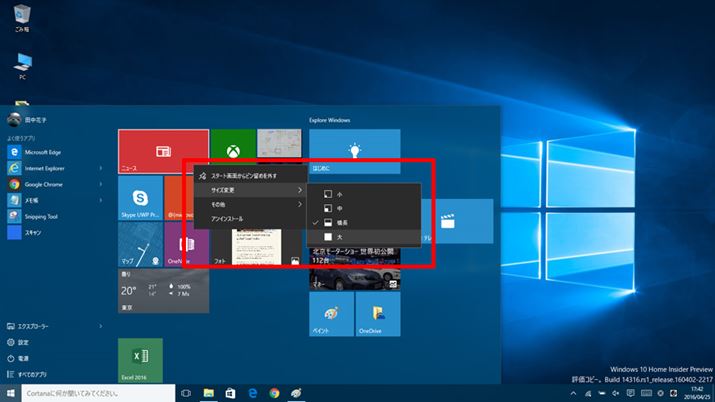Open the Xbox tile
715x402 pixels.
pos(233,150)
